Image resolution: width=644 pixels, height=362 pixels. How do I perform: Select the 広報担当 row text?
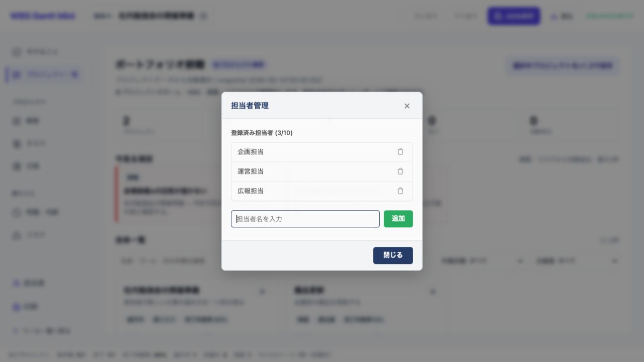pos(251,191)
